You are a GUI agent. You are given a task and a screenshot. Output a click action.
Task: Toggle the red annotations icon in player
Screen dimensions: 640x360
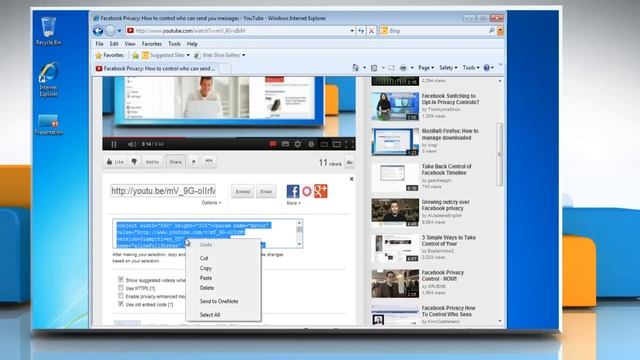273,144
